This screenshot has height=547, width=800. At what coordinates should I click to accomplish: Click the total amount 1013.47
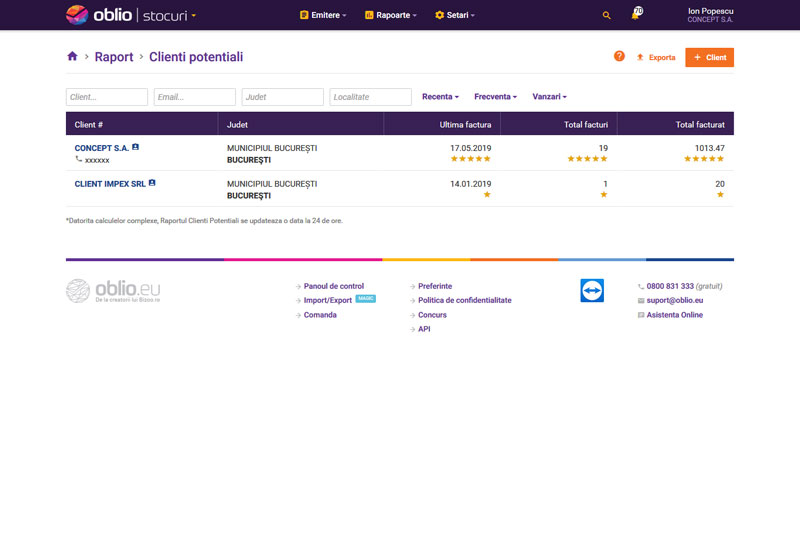click(710, 148)
